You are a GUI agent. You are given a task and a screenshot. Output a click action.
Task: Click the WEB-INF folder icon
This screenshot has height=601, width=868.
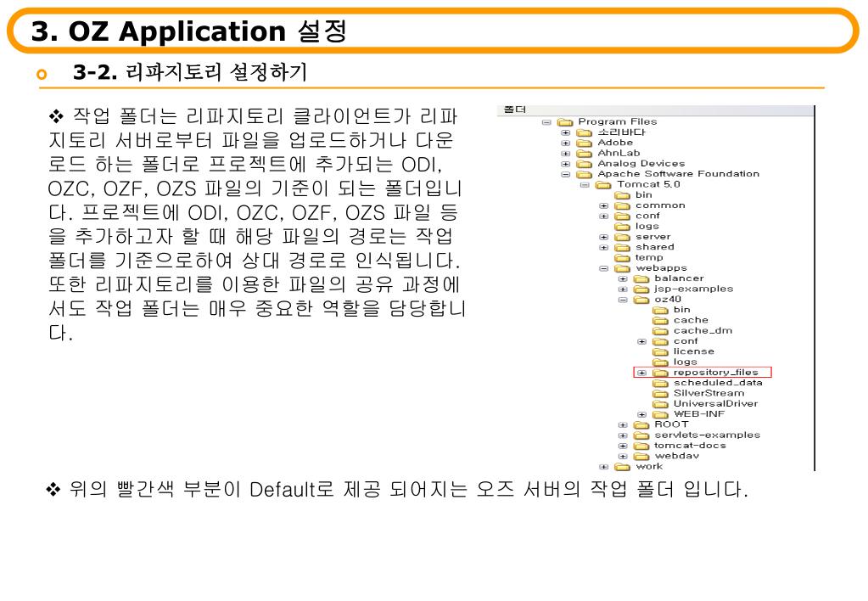[x=660, y=414]
